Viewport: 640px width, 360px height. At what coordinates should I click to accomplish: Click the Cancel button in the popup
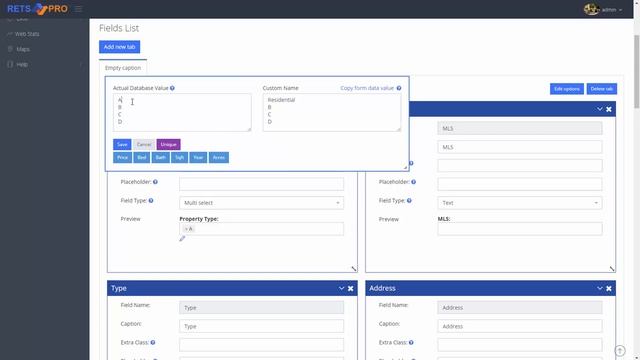pos(144,144)
